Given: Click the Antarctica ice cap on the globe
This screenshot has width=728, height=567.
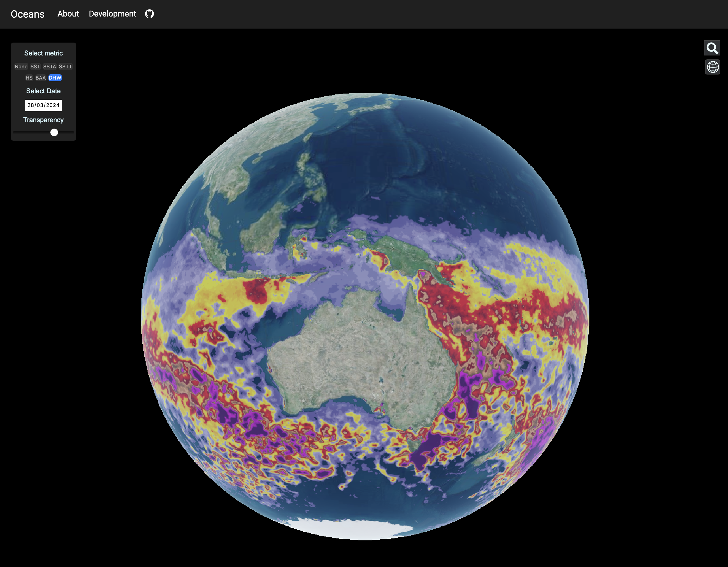Looking at the screenshot, I should (x=350, y=529).
